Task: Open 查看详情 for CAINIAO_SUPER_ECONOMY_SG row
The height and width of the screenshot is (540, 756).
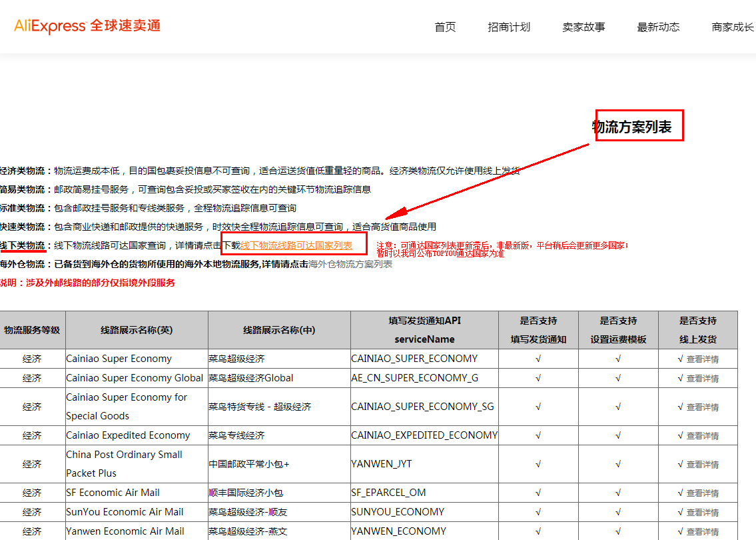Action: tap(703, 407)
